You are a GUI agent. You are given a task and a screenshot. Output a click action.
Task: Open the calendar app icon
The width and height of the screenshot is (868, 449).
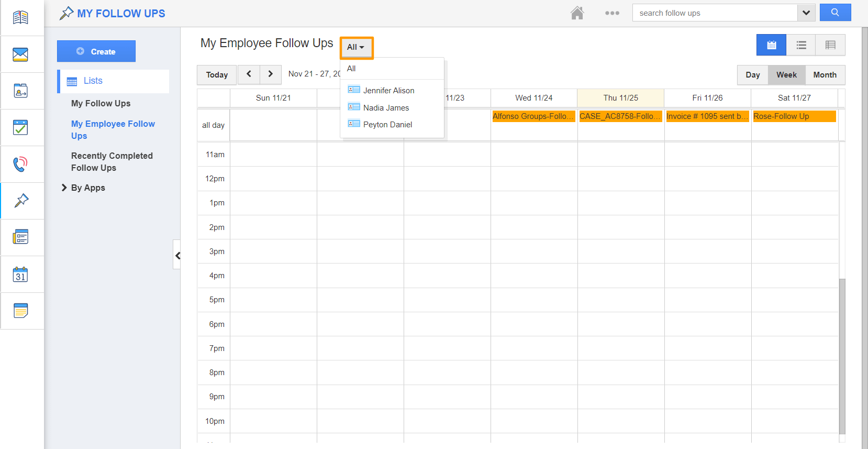pos(20,275)
